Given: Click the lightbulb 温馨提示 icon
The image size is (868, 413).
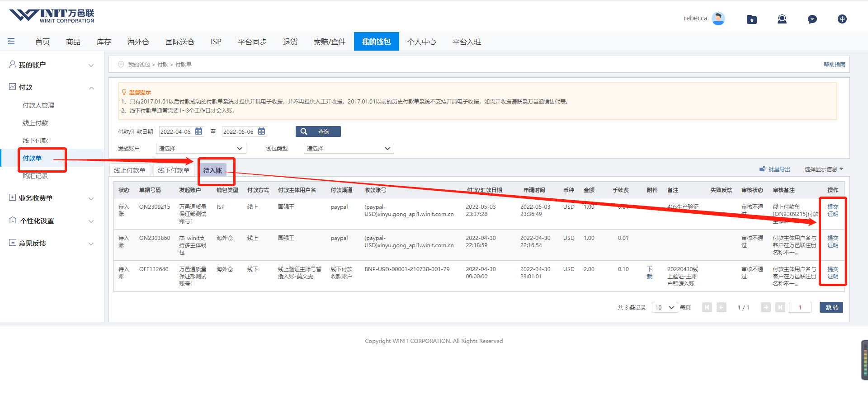Looking at the screenshot, I should [x=124, y=92].
